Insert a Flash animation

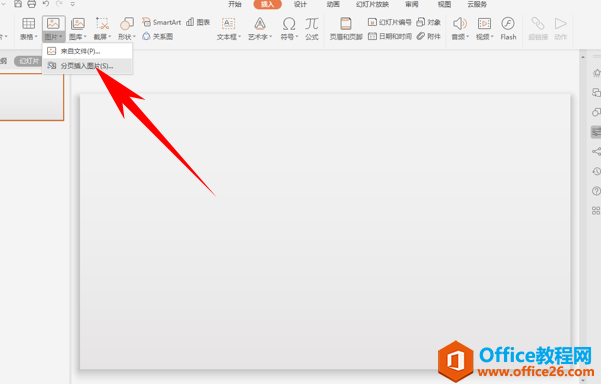(x=508, y=29)
